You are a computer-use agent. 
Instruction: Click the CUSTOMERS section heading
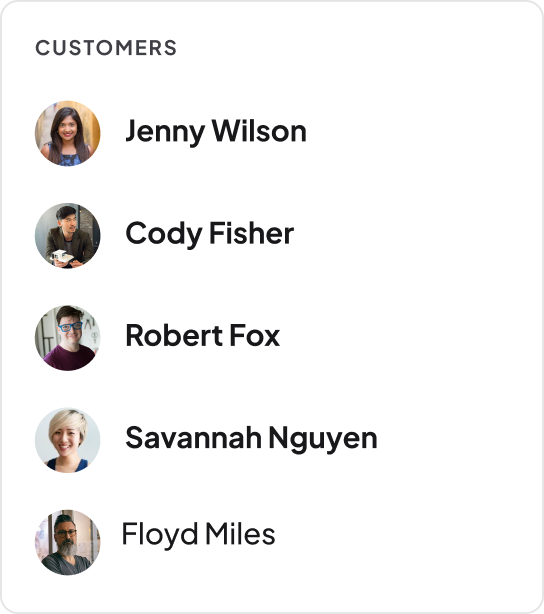click(x=106, y=48)
